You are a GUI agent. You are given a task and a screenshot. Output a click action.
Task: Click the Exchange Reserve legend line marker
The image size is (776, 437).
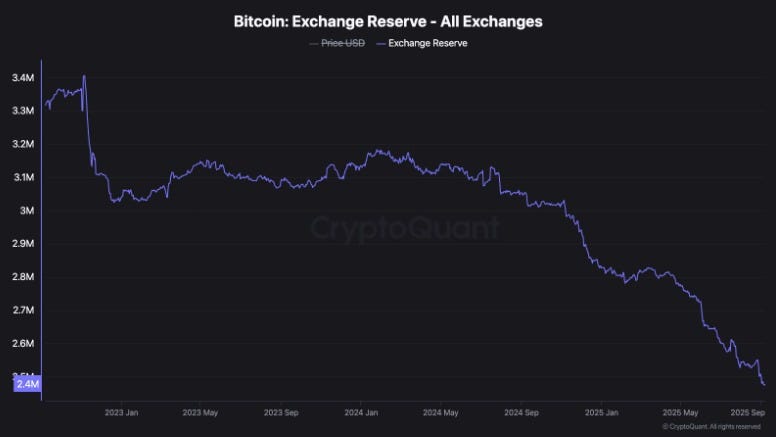[381, 44]
